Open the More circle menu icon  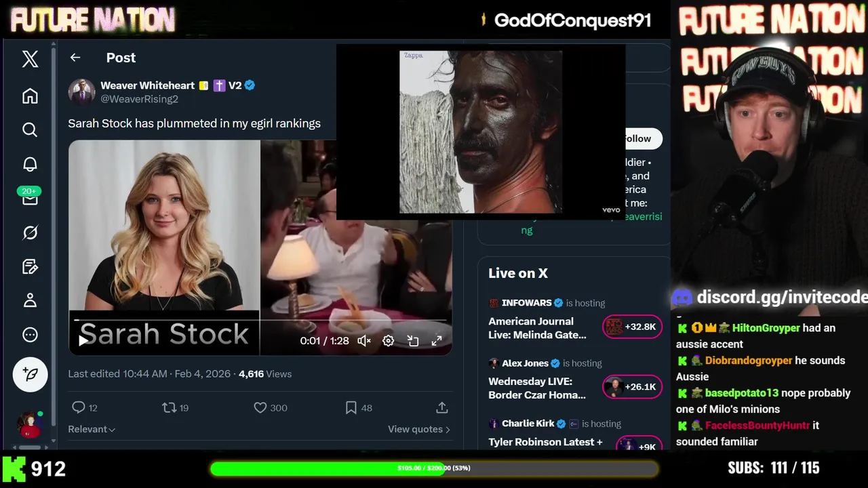click(x=30, y=335)
